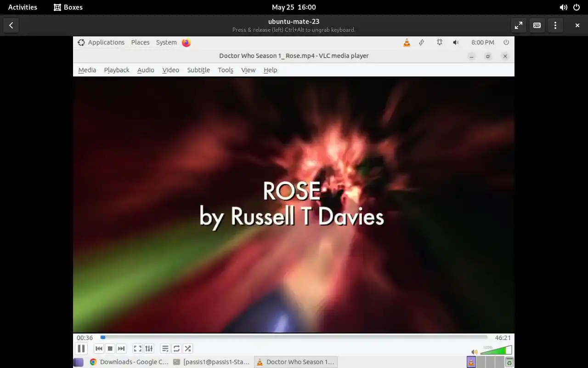Skip to next media in VLC
Viewport: 588px width, 368px height.
[x=121, y=349]
